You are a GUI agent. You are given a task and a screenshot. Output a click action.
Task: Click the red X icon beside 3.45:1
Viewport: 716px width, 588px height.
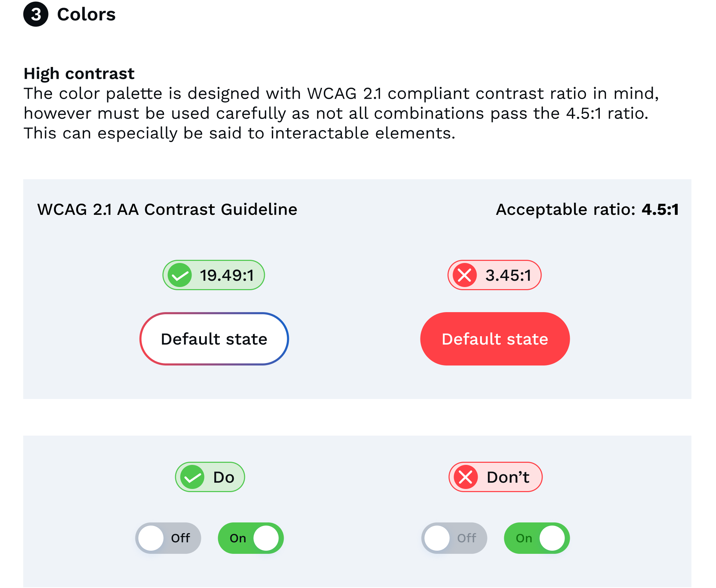[x=464, y=275]
